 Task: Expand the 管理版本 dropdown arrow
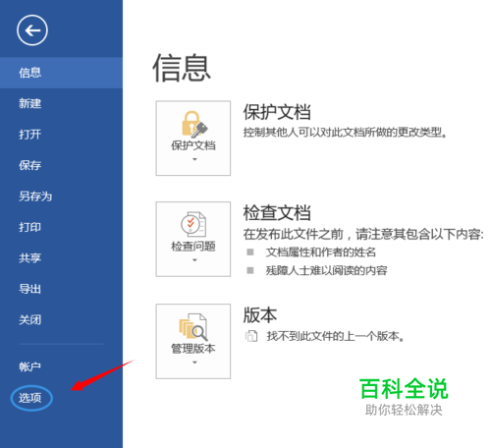194,363
